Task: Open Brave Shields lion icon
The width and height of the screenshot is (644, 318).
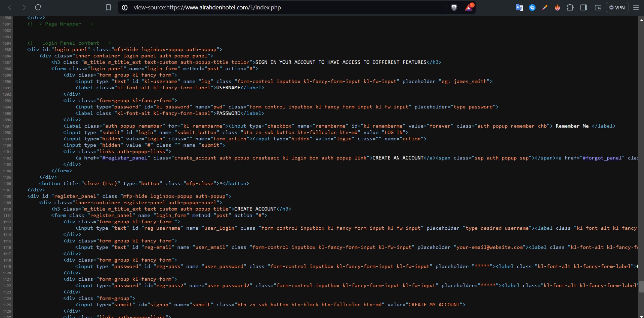Action: tap(454, 7)
